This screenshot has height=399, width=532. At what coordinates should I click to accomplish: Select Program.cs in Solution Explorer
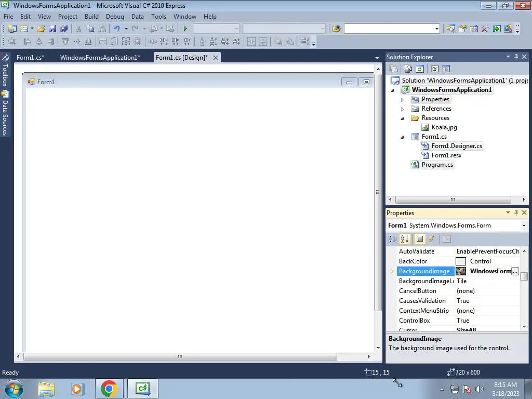click(x=437, y=165)
